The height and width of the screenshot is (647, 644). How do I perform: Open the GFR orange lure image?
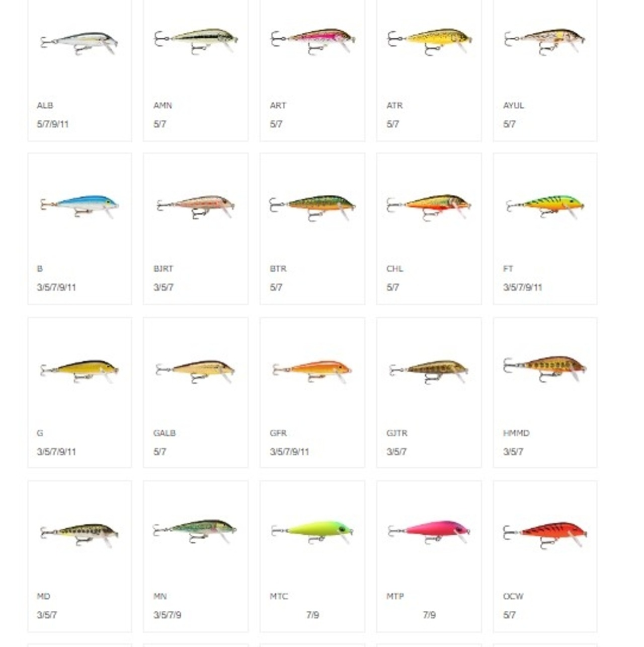click(x=312, y=372)
